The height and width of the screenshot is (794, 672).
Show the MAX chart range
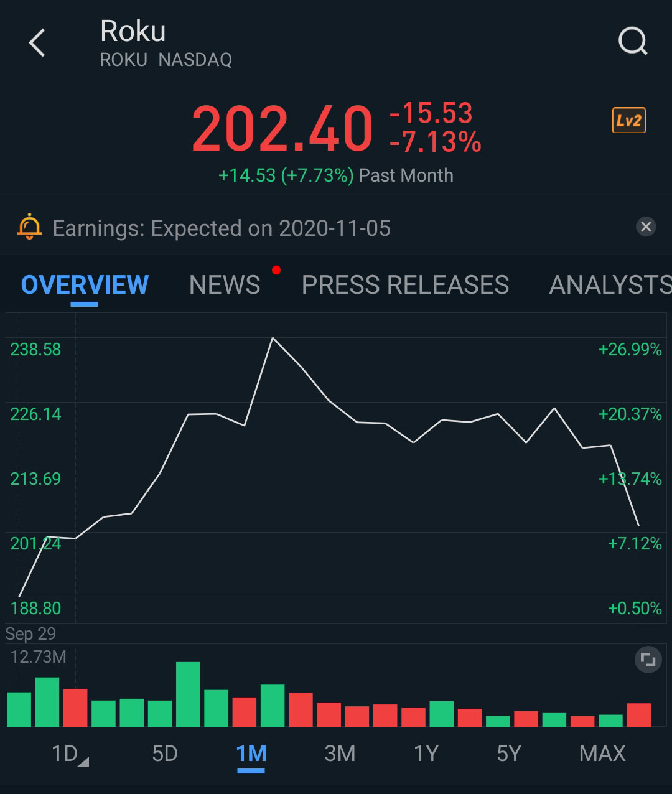pos(602,754)
